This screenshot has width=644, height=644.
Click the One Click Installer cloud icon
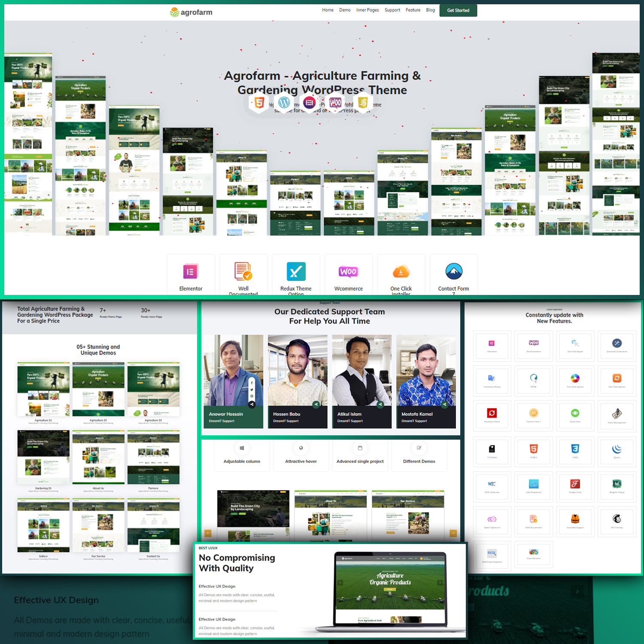click(x=401, y=272)
